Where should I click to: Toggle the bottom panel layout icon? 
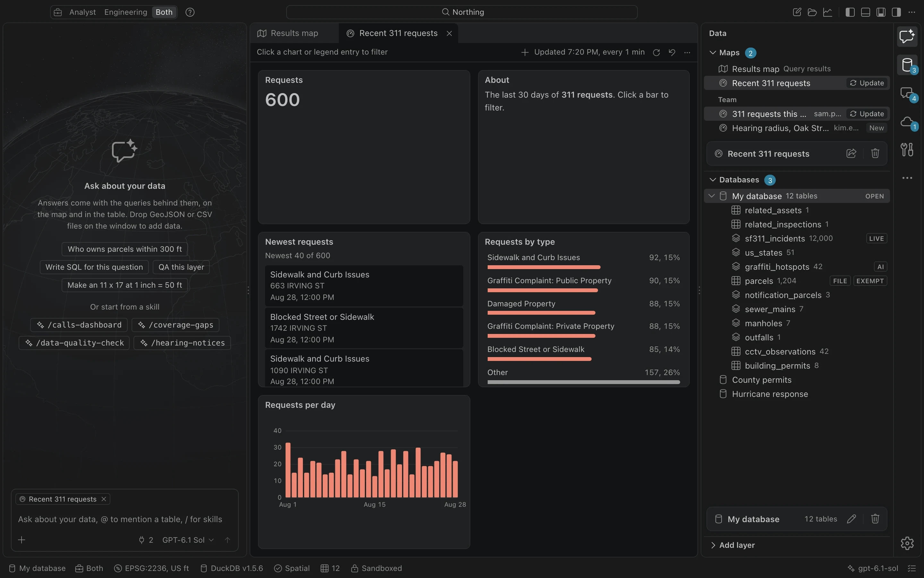click(866, 12)
